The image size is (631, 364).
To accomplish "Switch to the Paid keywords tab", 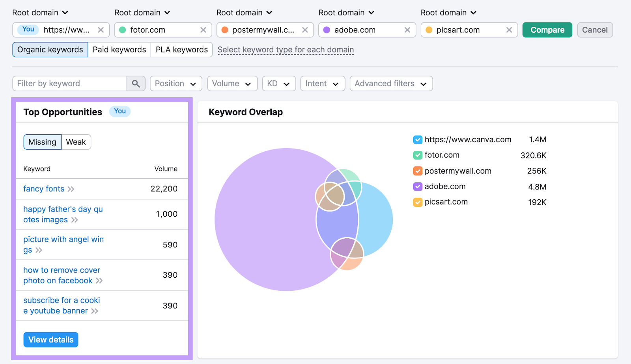I will pyautogui.click(x=119, y=49).
